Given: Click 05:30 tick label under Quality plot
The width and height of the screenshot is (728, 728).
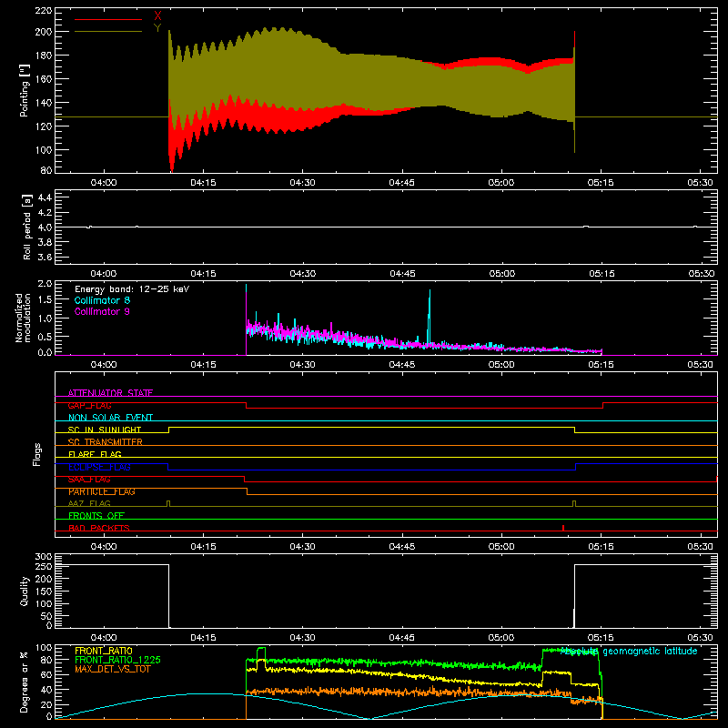Looking at the screenshot, I should coord(700,638).
